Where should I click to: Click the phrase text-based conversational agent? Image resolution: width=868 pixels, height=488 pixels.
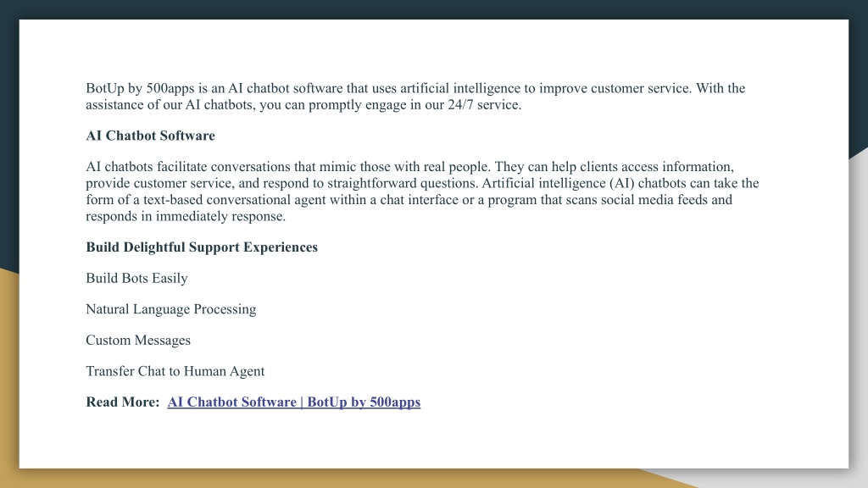point(234,200)
